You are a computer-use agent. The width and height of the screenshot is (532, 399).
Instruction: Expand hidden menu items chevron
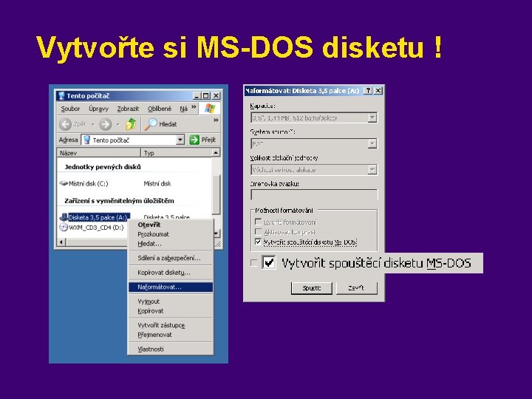tap(194, 107)
